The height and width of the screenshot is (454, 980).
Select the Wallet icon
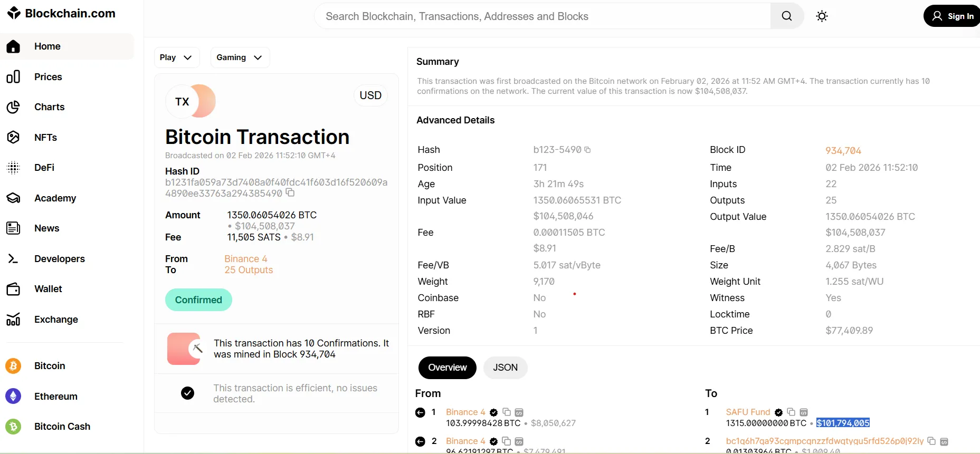13,289
